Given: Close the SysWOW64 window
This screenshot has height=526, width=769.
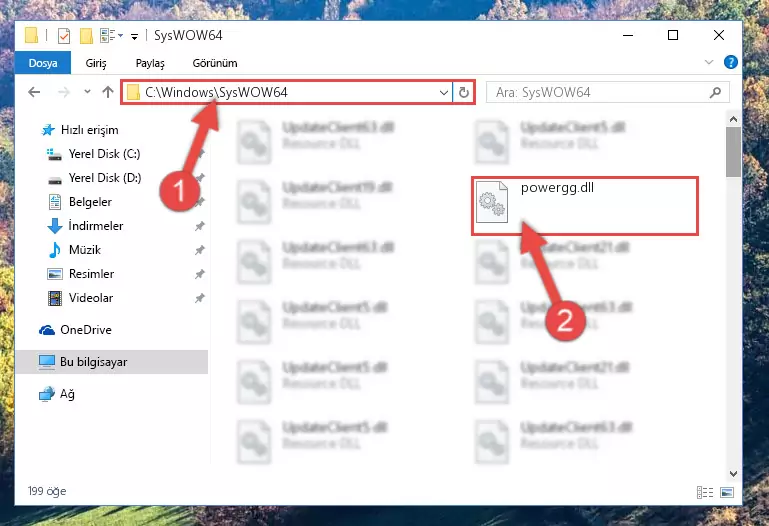Looking at the screenshot, I should pos(718,35).
